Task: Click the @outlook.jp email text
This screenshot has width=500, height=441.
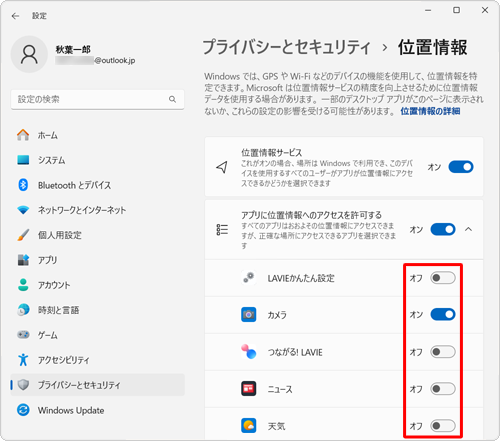Action: point(115,60)
